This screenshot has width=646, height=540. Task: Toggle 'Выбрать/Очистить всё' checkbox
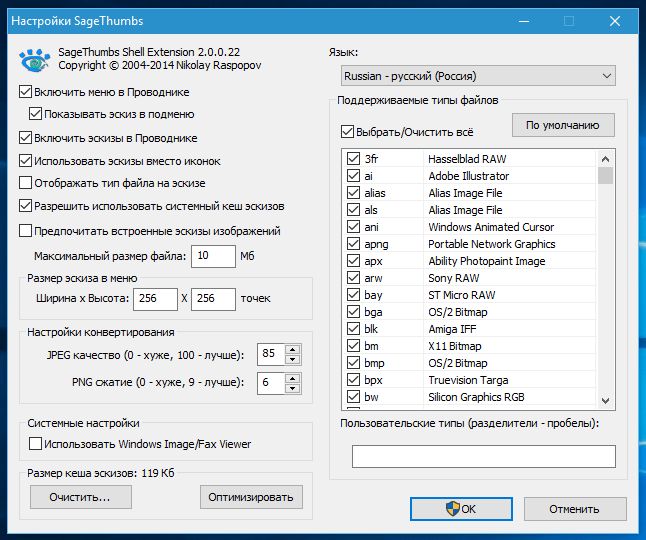pos(347,131)
